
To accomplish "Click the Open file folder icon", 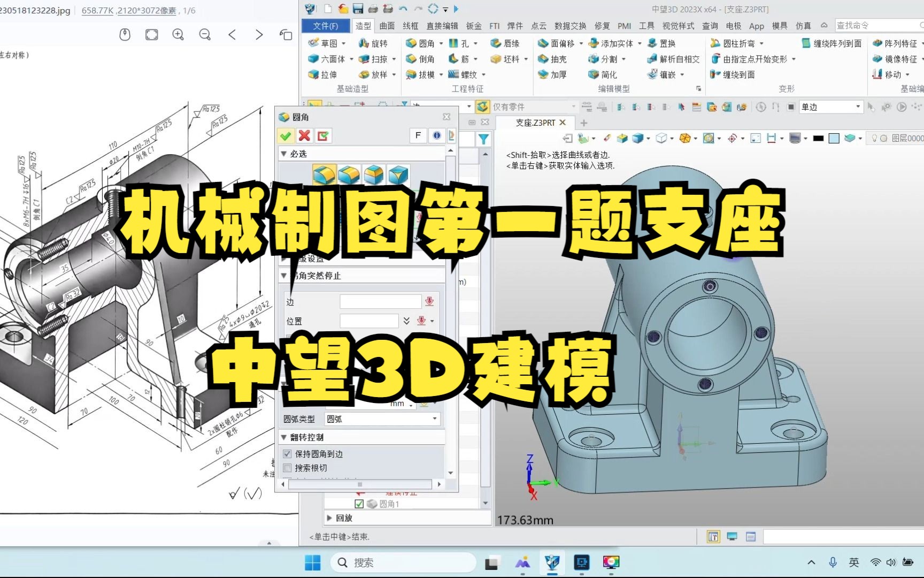I will click(343, 9).
